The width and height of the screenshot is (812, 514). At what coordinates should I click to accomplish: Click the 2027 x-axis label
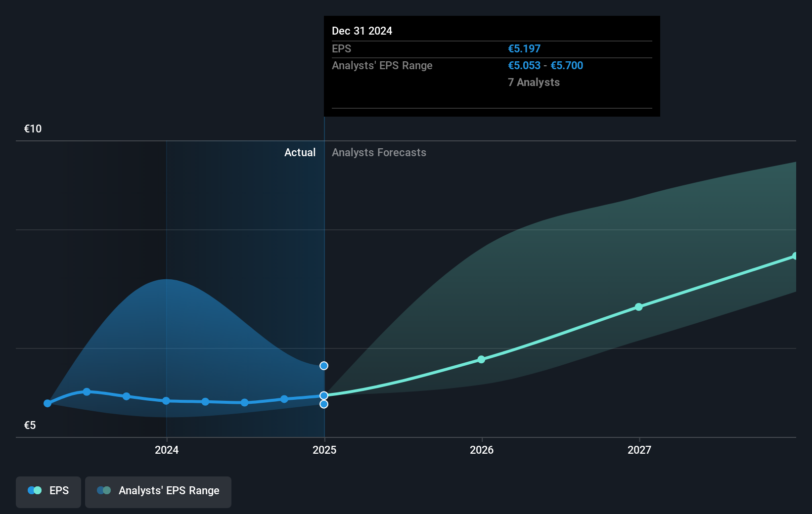[x=639, y=450]
